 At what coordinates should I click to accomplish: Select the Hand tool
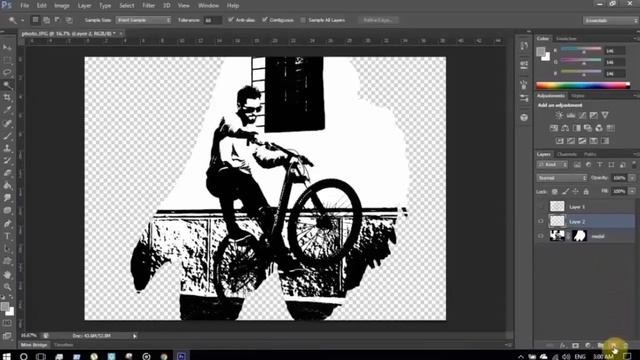pyautogui.click(x=7, y=274)
